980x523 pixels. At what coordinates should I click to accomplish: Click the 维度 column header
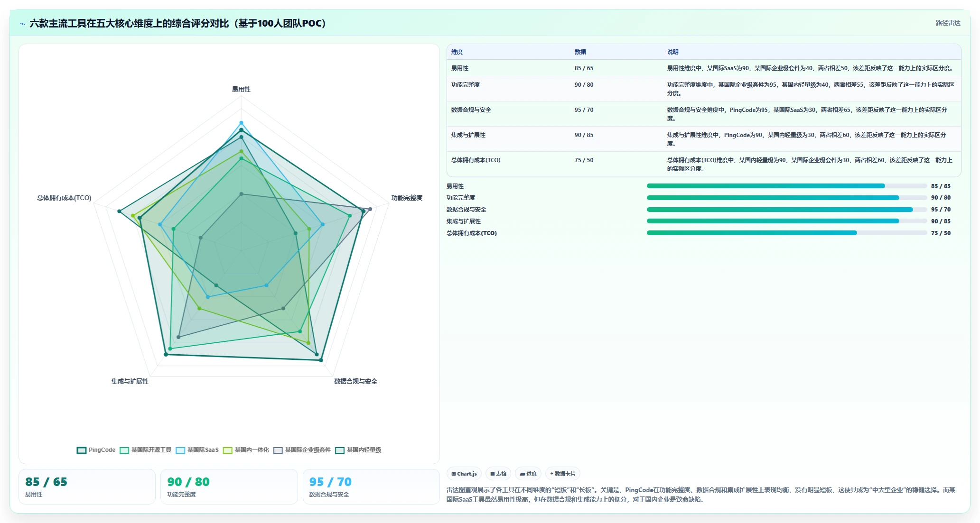pyautogui.click(x=457, y=52)
